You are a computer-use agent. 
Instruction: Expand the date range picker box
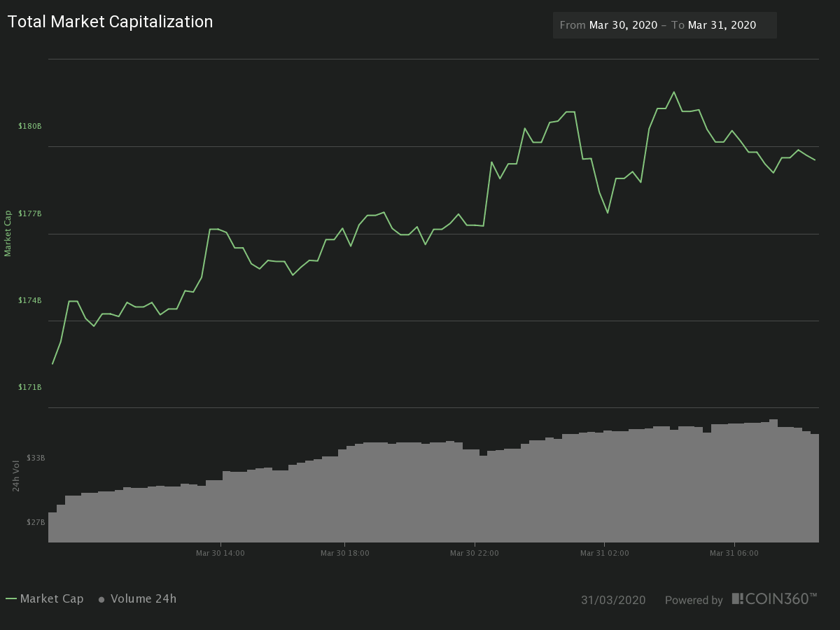tap(664, 25)
